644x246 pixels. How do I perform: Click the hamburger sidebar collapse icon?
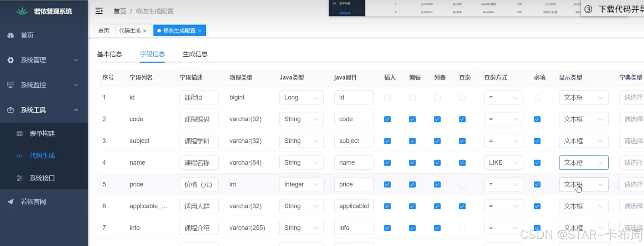click(99, 11)
